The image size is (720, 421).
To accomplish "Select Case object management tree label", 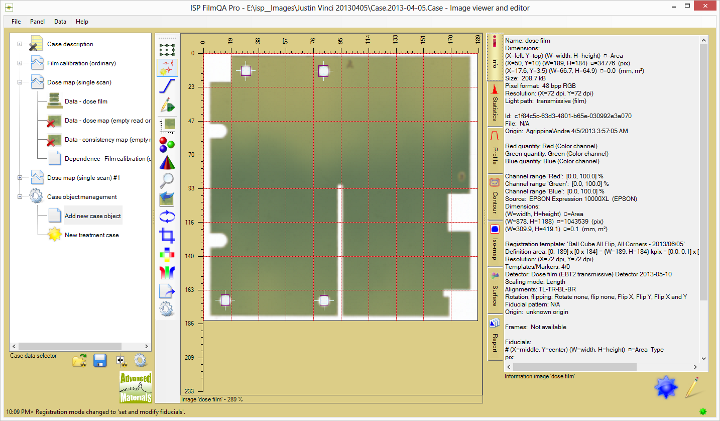I will tap(82, 196).
